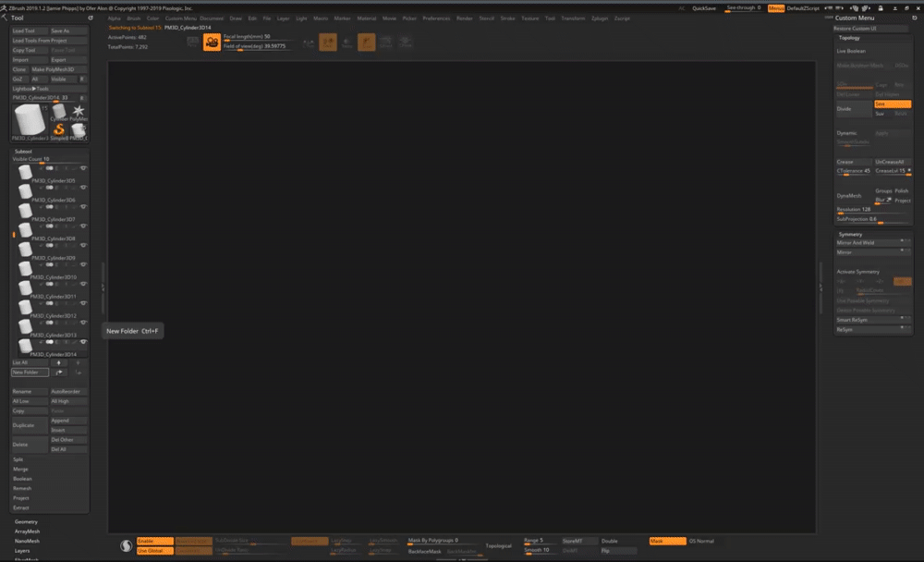The height and width of the screenshot is (562, 924).
Task: Click Make PolyMesh3D button
Action: point(58,69)
